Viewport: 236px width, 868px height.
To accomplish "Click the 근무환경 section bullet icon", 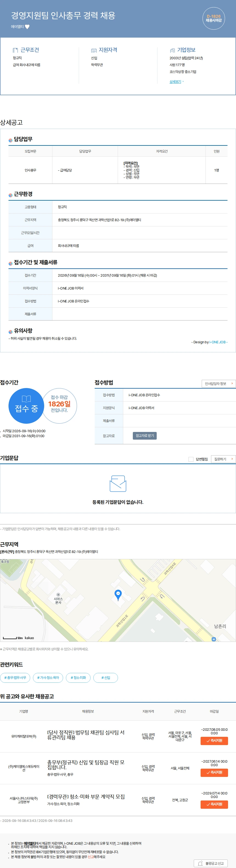I will tap(10, 195).
